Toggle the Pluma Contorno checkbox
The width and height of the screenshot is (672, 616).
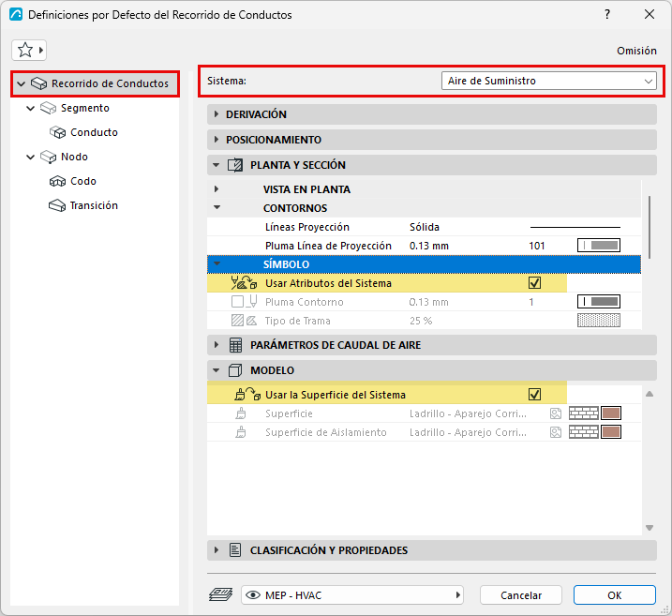tap(237, 302)
